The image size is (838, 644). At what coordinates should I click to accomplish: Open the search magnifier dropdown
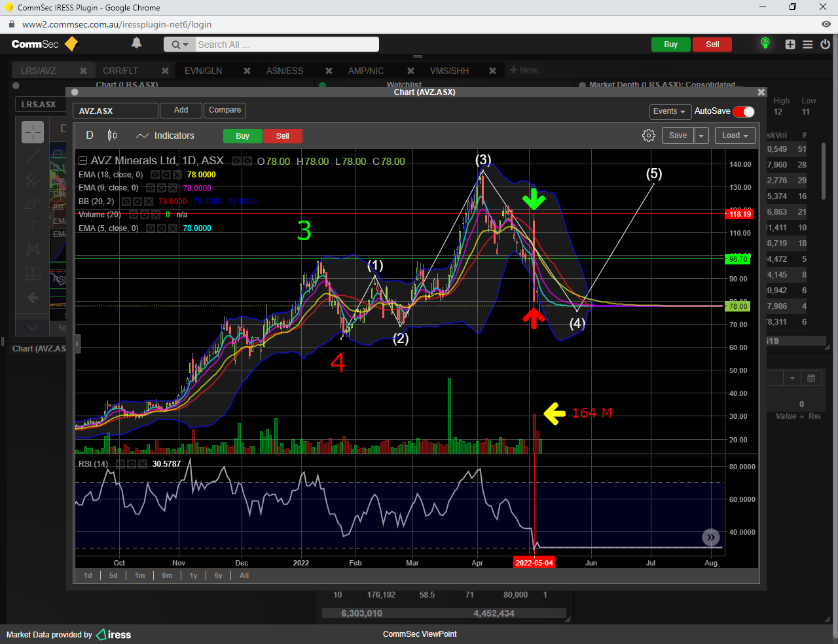179,45
